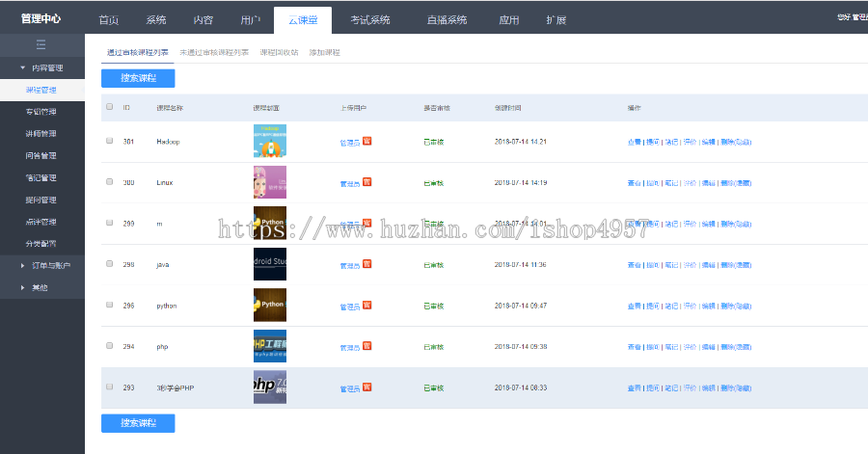The width and height of the screenshot is (868, 454).
Task: Click the red badge in the Linux row
Action: (367, 181)
